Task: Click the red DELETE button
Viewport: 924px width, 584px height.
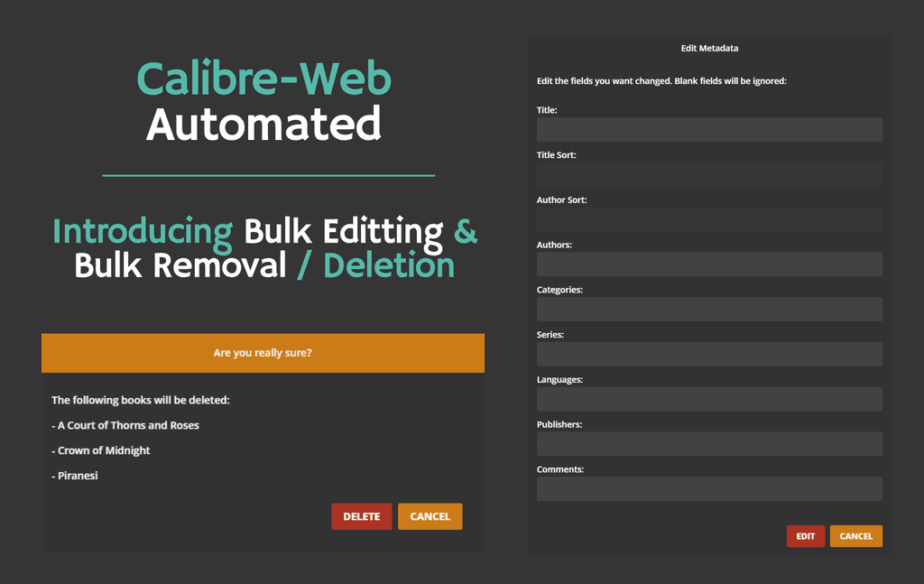Action: (x=361, y=516)
